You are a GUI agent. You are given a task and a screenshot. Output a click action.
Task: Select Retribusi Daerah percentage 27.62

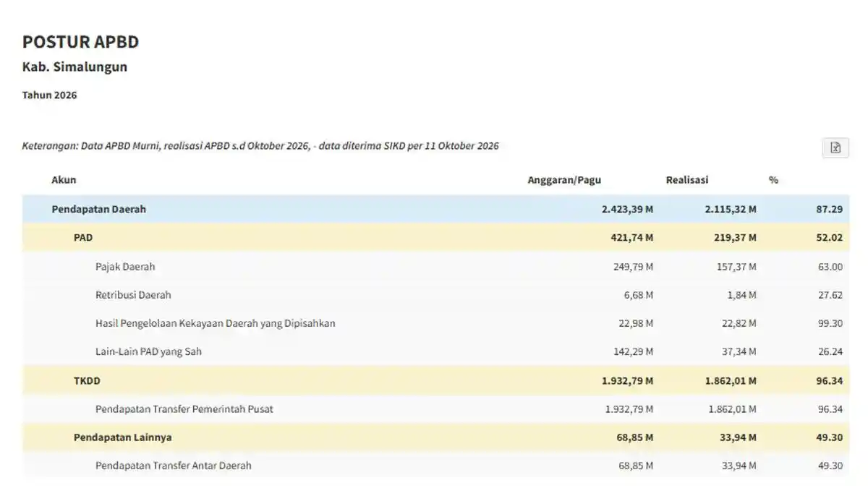pyautogui.click(x=830, y=296)
